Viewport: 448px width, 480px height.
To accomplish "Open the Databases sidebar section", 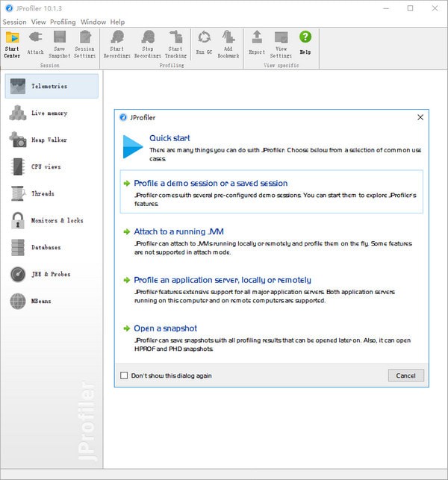I will tap(52, 247).
